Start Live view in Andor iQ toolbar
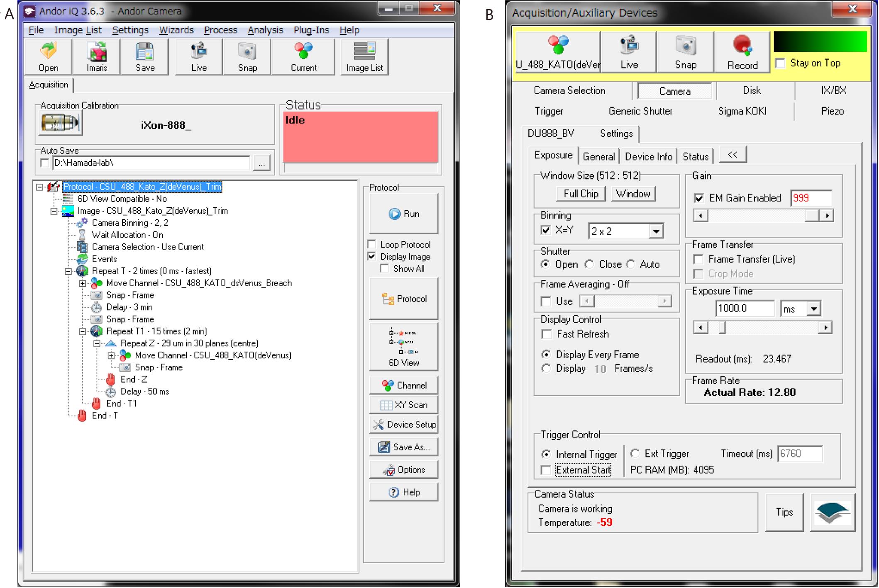Viewport: 879px width, 588px height. coord(199,57)
